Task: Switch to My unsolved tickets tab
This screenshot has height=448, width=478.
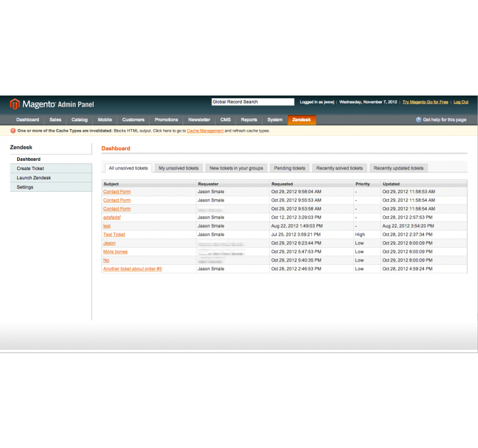Action: pyautogui.click(x=179, y=168)
